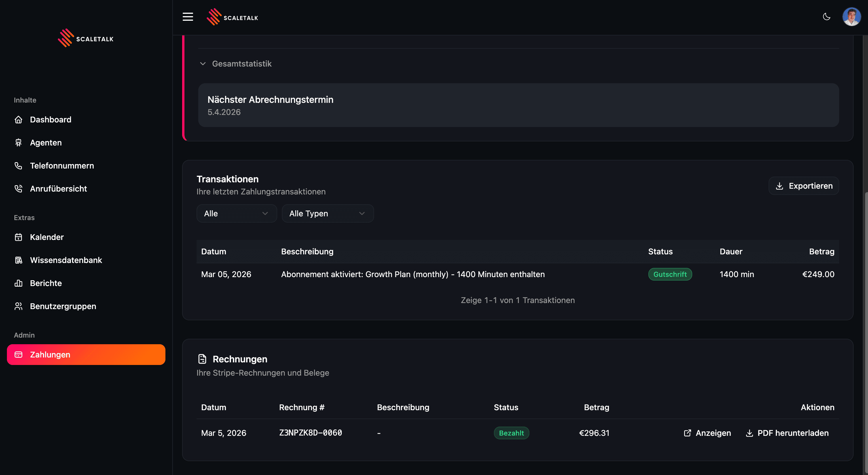The height and width of the screenshot is (475, 868).
Task: Click the Kalender calendar icon
Action: pyautogui.click(x=18, y=237)
